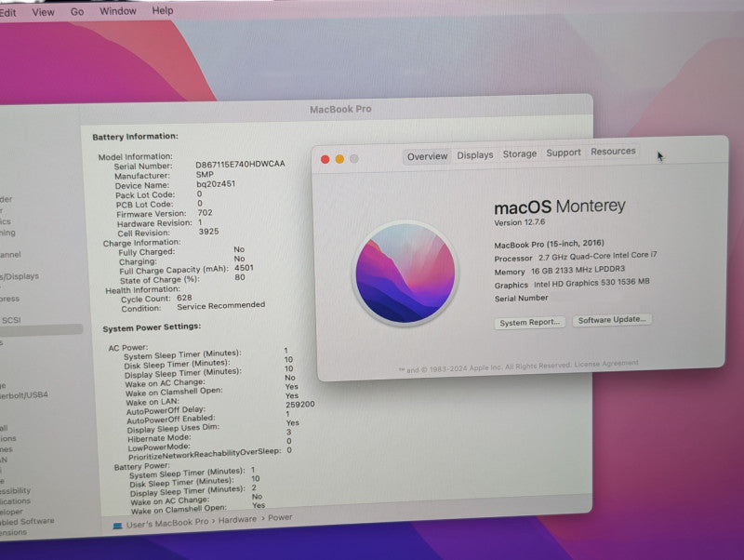Select SCSI in System Report sidebar

pos(11,320)
